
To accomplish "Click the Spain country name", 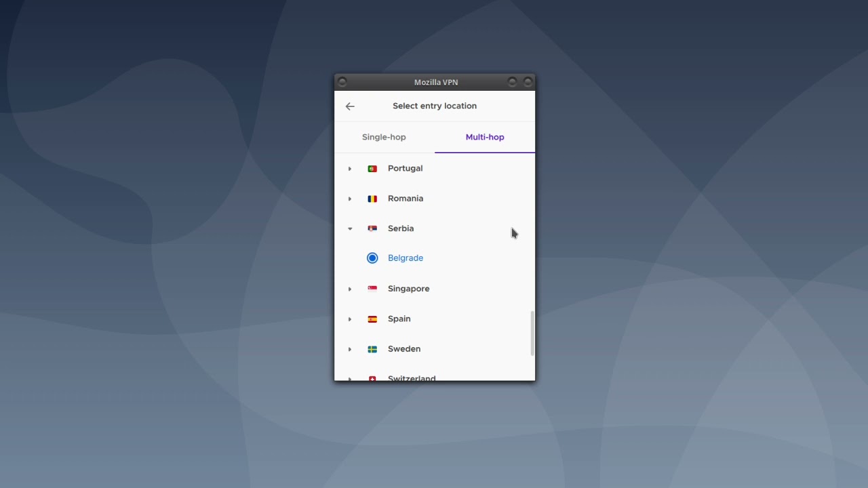I will pos(399,319).
